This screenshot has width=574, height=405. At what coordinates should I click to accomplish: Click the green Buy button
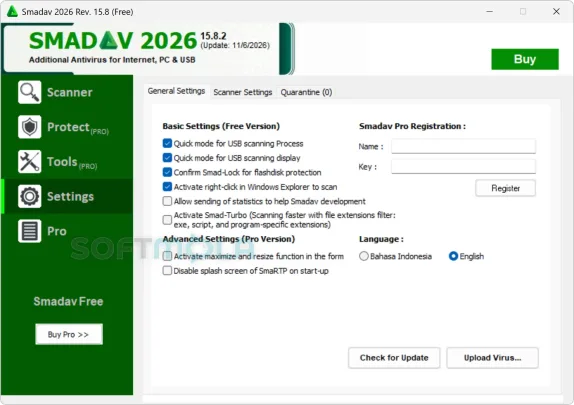[x=525, y=59]
